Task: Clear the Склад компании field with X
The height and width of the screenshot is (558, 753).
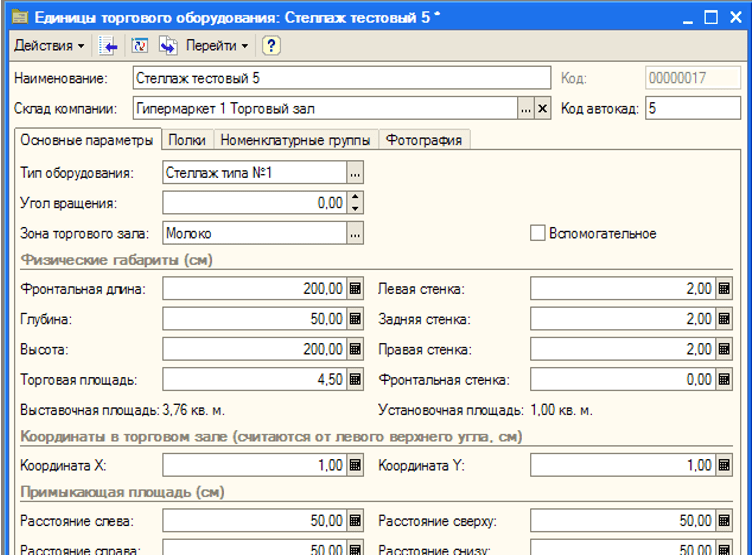Action: pos(542,109)
